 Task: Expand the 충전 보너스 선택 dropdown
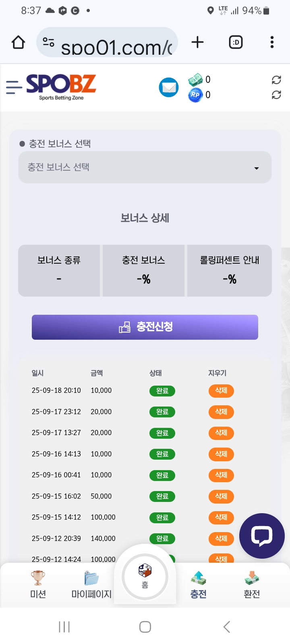pos(145,167)
